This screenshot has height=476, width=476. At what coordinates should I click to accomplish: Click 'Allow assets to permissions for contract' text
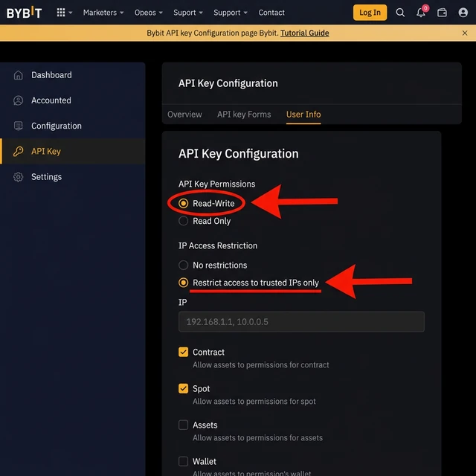tap(261, 365)
